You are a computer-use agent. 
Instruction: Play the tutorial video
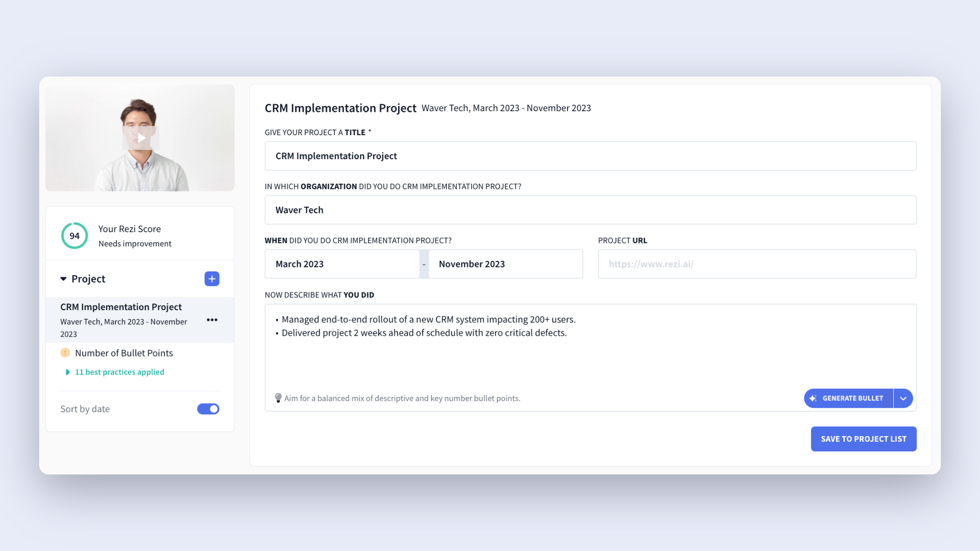pos(140,138)
